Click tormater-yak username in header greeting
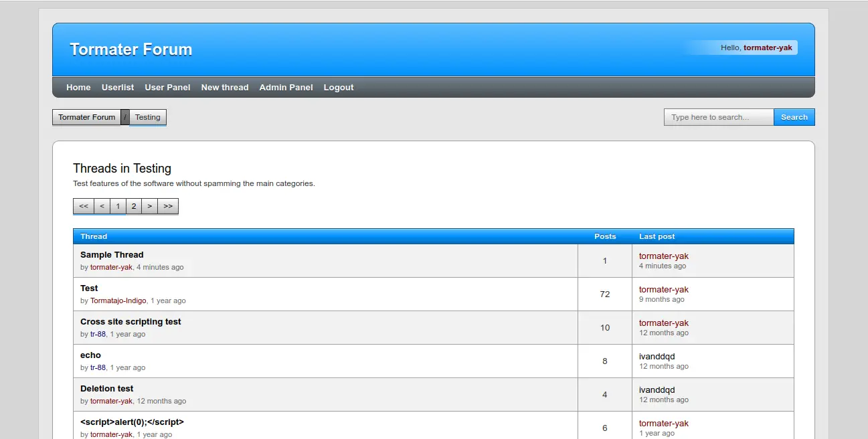This screenshot has height=439, width=868. (768, 48)
